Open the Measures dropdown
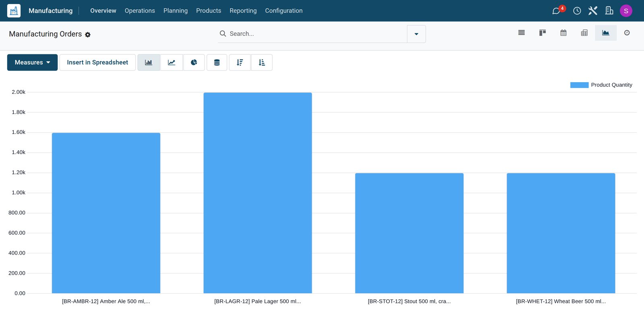The image size is (644, 313). coord(32,62)
